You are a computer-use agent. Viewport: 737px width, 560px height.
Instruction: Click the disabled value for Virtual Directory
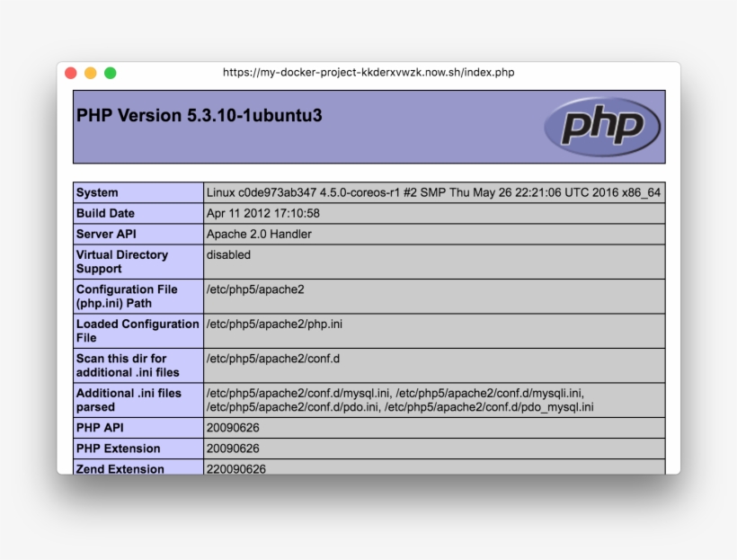pos(228,254)
